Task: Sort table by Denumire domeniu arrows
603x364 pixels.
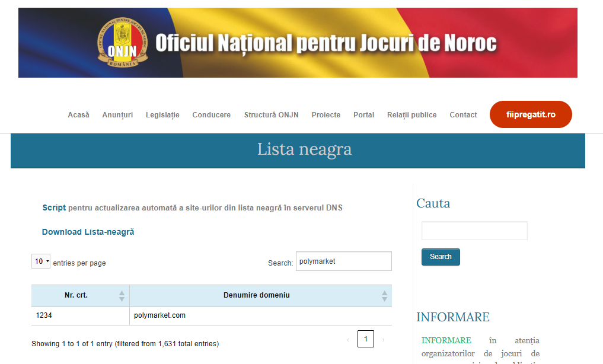Action: coord(384,295)
